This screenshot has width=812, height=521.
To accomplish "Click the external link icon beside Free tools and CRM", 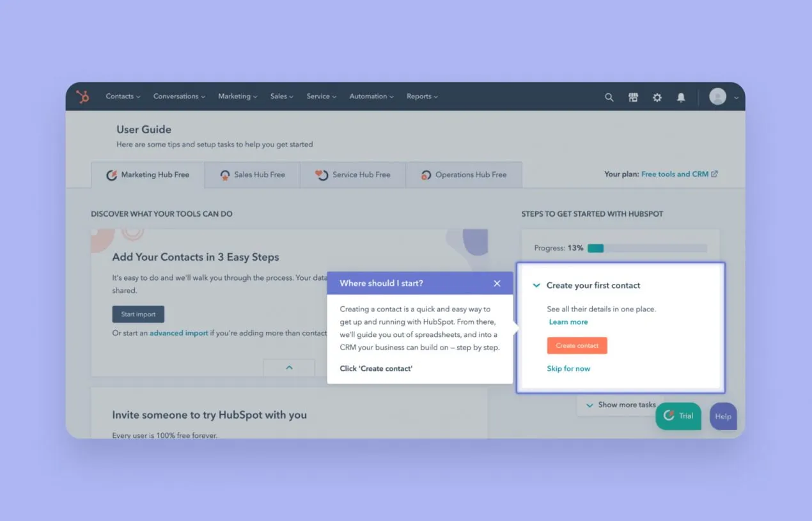I will pyautogui.click(x=715, y=174).
